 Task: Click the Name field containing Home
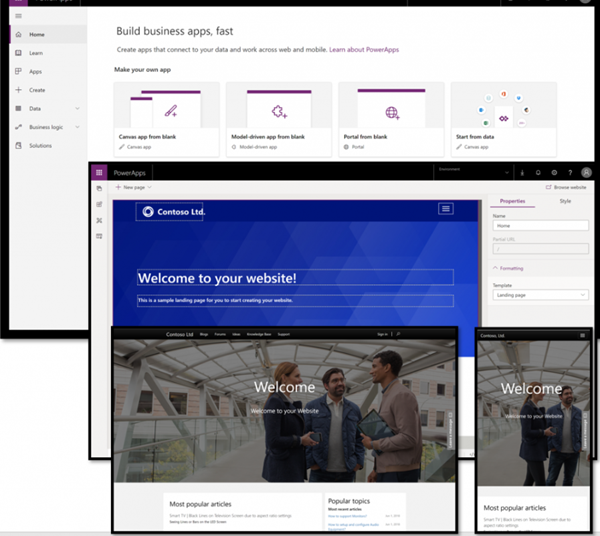(540, 226)
